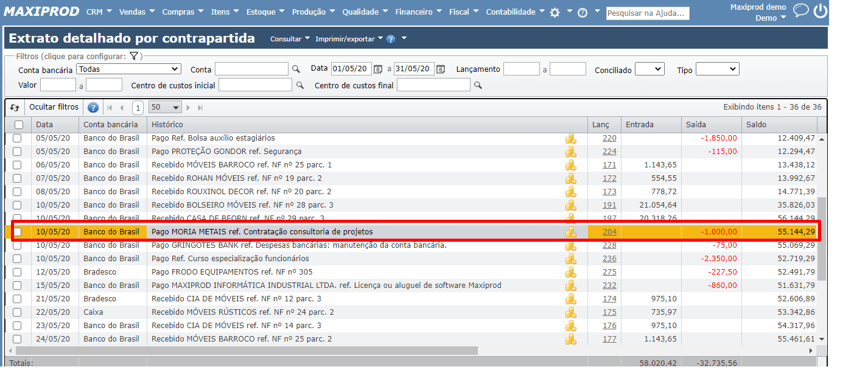Check the Bolsa auxílio estagiários row

click(17, 138)
